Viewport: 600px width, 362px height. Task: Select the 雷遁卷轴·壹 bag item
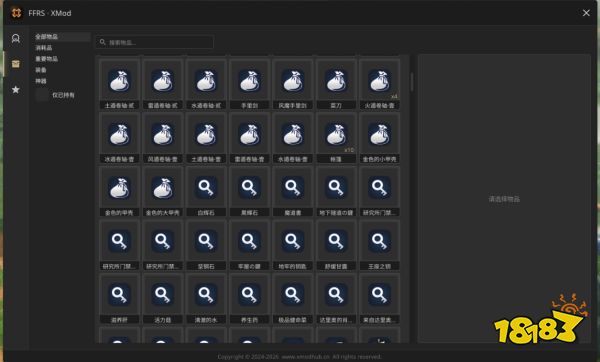click(249, 138)
